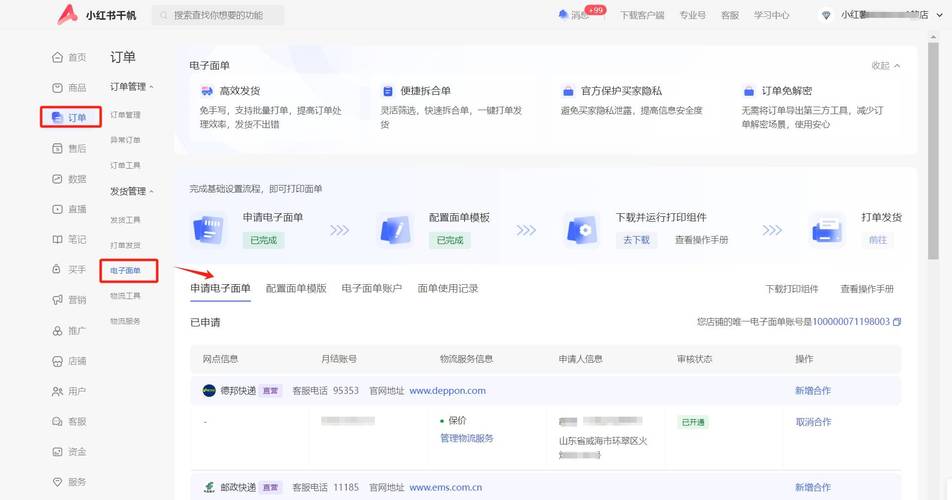Click the 直播 live-stream sidebar icon
This screenshot has width=952, height=500.
(57, 209)
